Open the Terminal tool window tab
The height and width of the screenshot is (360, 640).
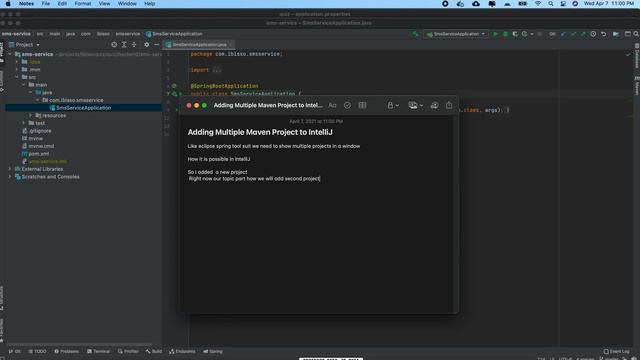[98, 351]
